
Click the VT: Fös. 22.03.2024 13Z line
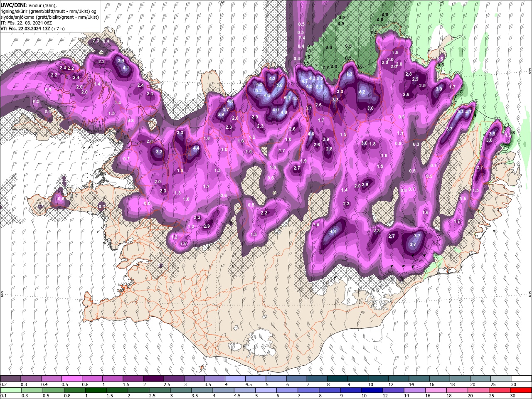32,29
